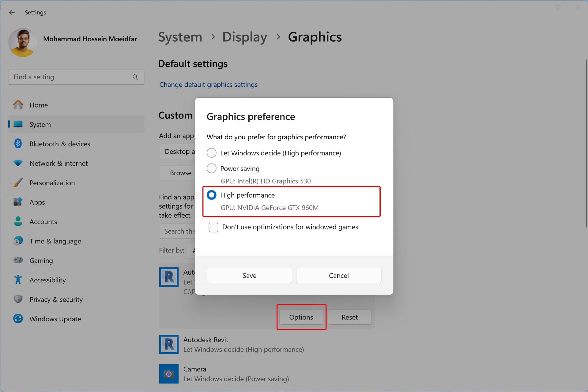Image resolution: width=588 pixels, height=392 pixels.
Task: Click Options button for app graphics
Action: point(301,317)
